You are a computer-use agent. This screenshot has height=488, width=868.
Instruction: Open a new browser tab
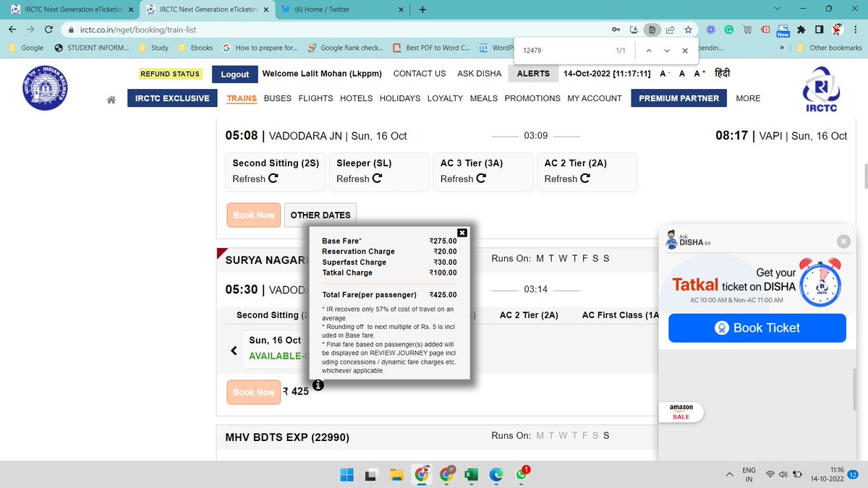[422, 9]
